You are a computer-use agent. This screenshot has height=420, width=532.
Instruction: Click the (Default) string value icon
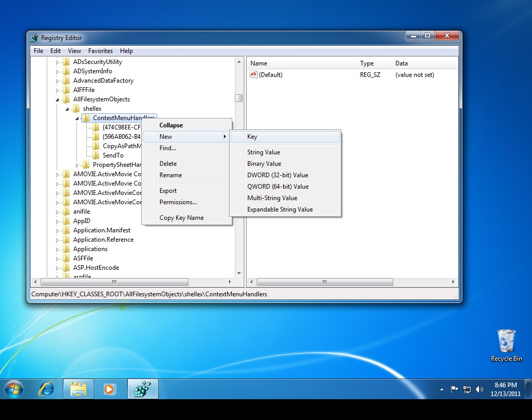254,74
